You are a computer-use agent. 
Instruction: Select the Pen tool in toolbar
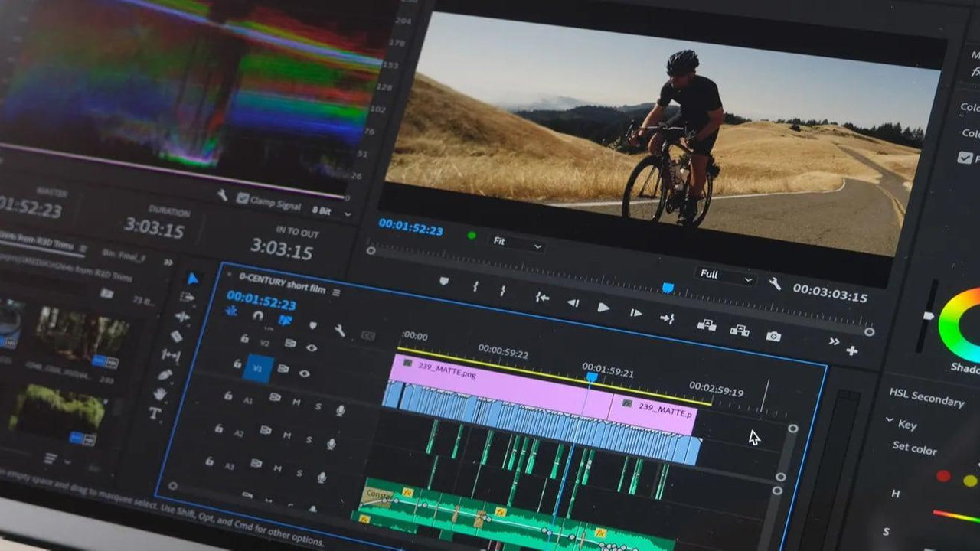pyautogui.click(x=165, y=375)
